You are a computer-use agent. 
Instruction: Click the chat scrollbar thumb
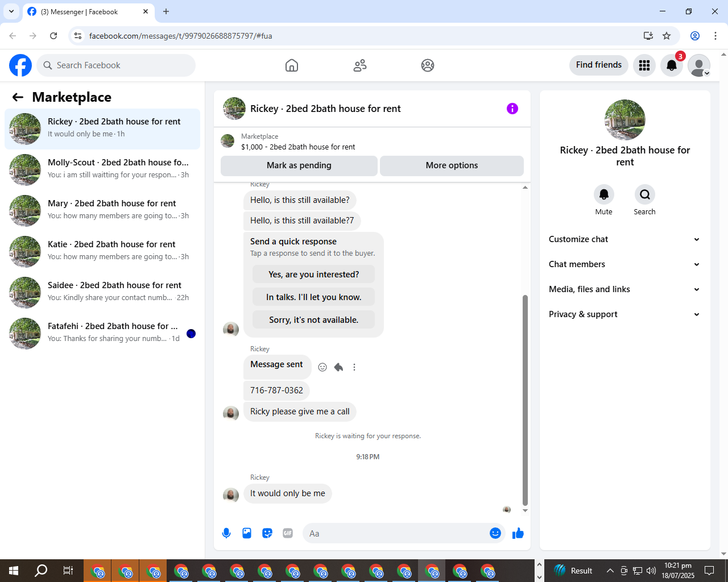525,400
